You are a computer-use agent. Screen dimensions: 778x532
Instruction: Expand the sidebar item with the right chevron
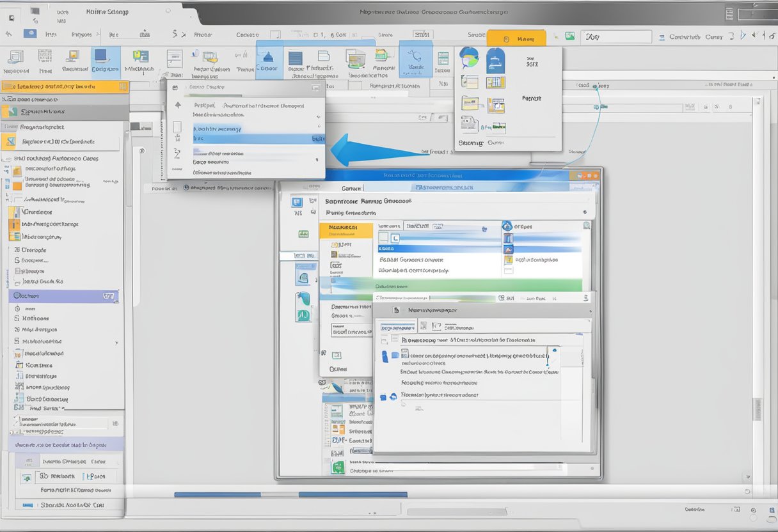116,342
